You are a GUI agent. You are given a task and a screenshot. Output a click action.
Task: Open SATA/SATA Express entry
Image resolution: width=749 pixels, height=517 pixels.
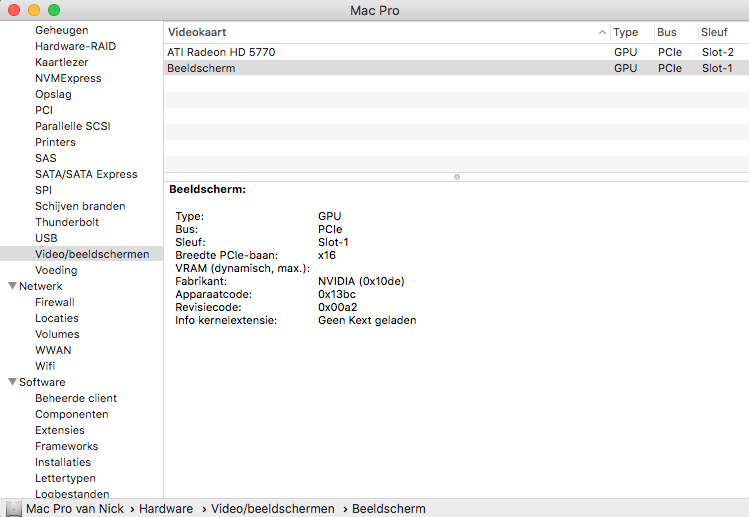coord(86,174)
